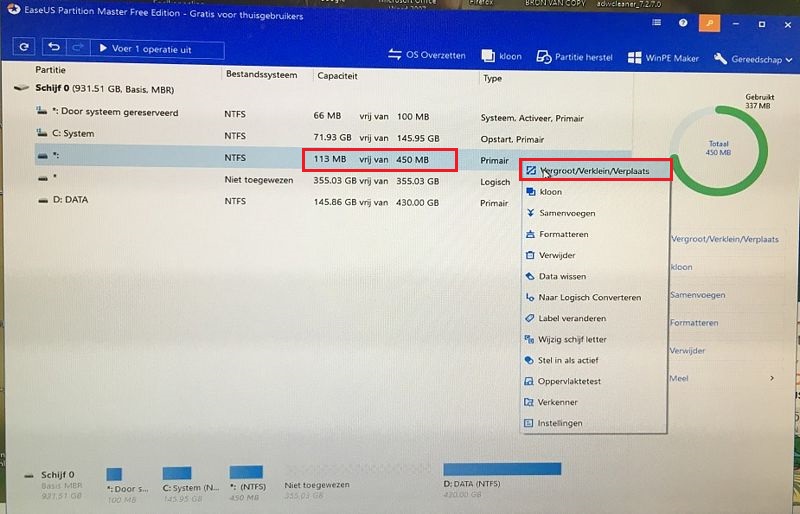Expand the Gereedschap dropdown

(753, 59)
